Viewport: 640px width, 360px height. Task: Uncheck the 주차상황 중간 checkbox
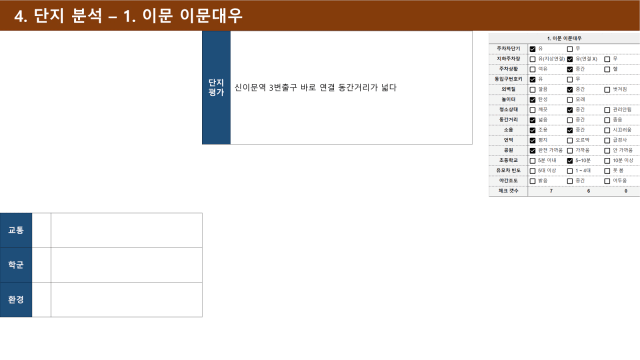click(570, 69)
